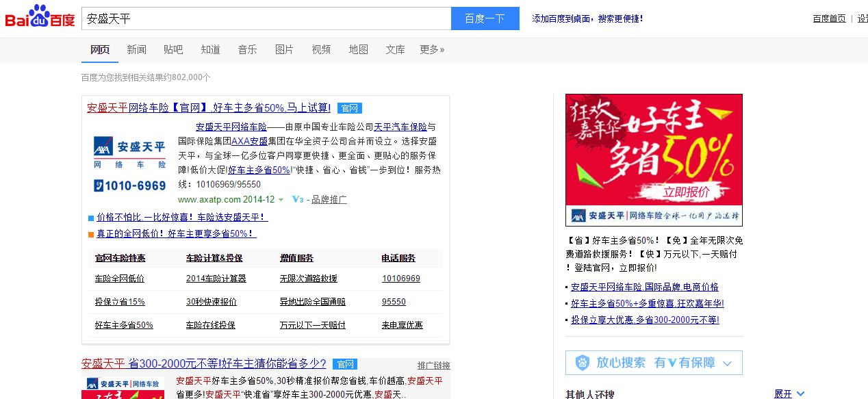Click the blue 官网 badge on first result

pyautogui.click(x=349, y=108)
